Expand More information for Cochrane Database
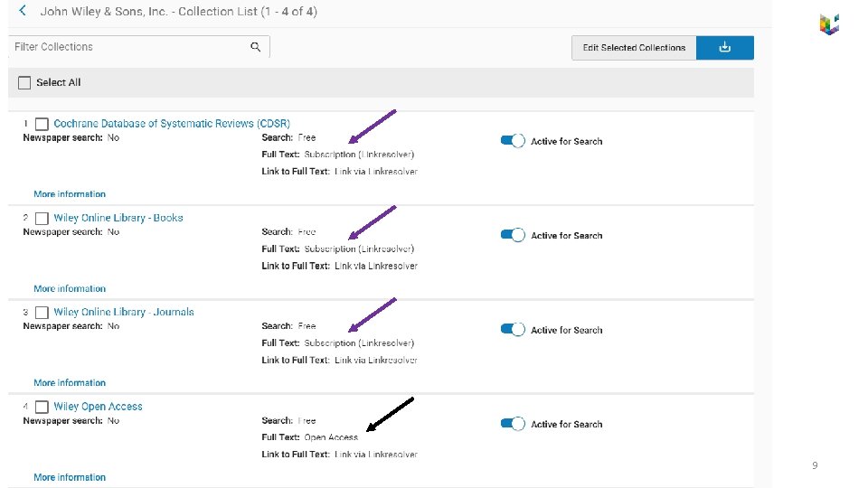The image size is (868, 488). (70, 194)
